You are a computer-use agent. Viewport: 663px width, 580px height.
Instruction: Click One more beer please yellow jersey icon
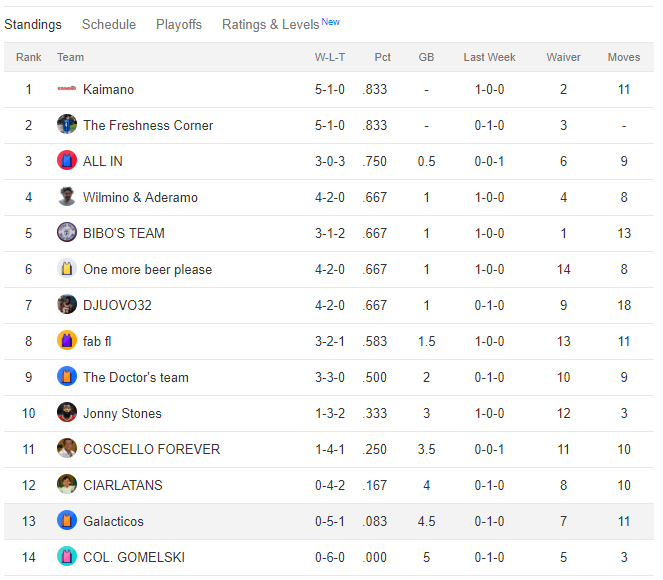pyautogui.click(x=67, y=269)
